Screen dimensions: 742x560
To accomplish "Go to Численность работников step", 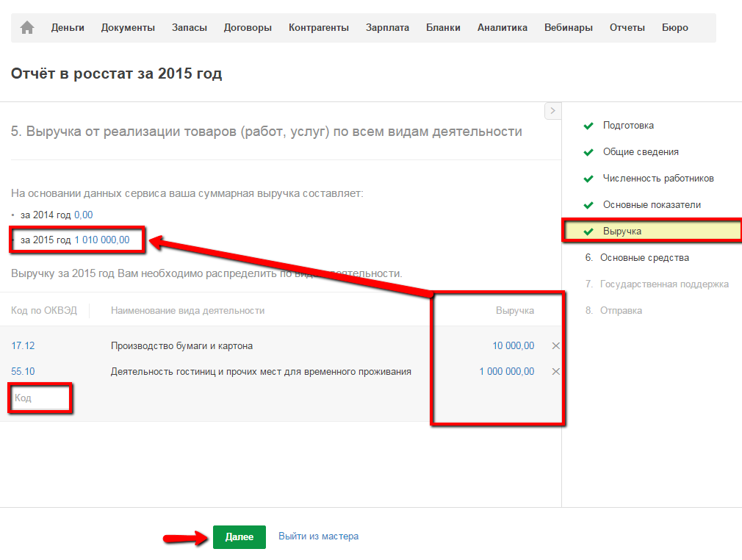I will point(658,179).
